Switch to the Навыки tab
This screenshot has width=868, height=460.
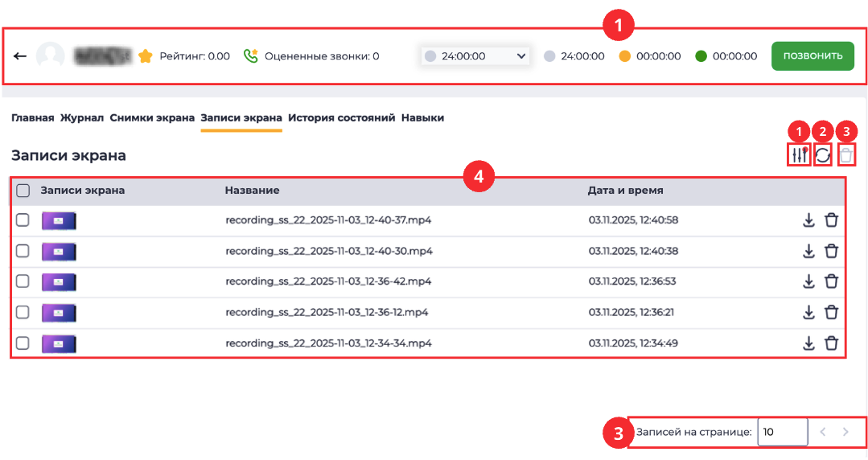click(x=422, y=118)
